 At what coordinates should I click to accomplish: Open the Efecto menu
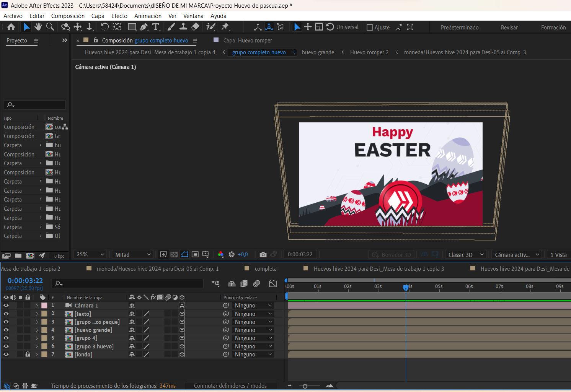tap(119, 16)
